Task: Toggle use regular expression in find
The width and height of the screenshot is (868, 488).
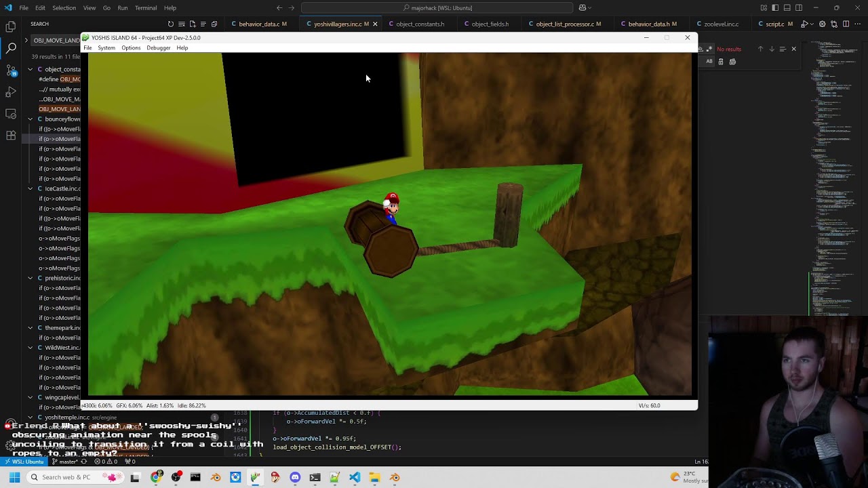Action: pos(709,49)
